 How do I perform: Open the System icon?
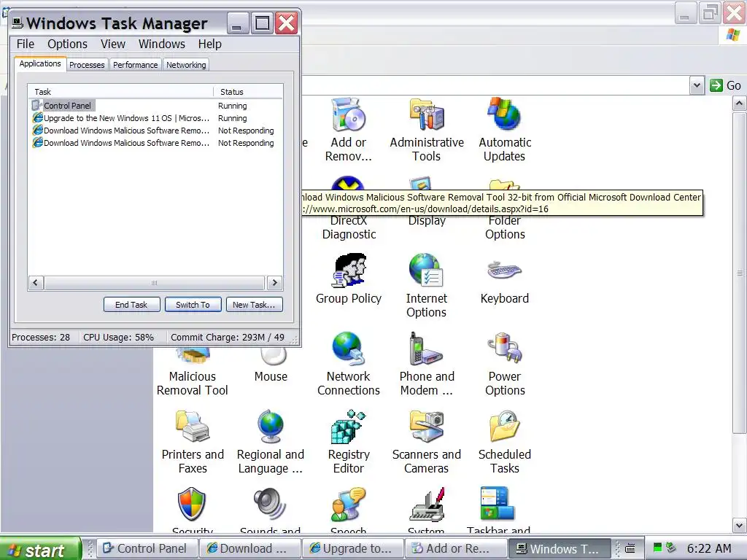(x=426, y=505)
